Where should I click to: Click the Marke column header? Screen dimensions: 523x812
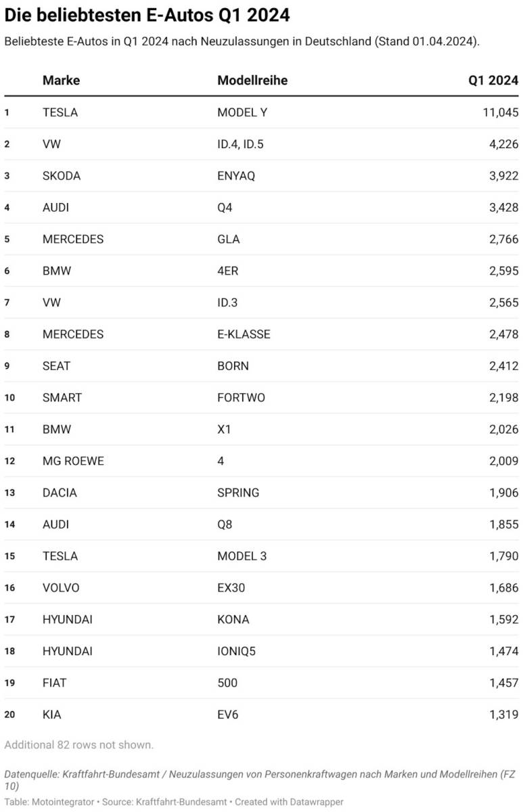[61, 81]
